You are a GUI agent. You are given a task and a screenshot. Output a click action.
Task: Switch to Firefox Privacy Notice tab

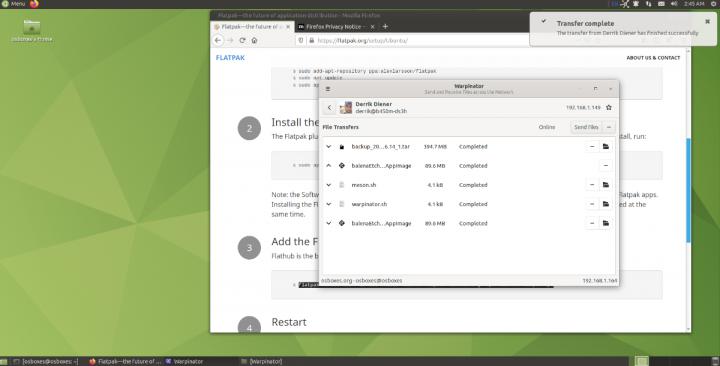pyautogui.click(x=334, y=27)
